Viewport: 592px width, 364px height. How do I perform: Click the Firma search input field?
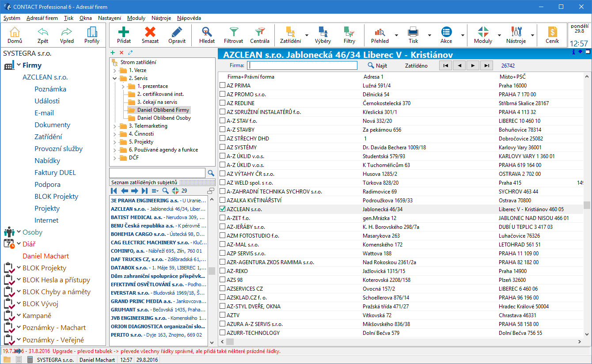(302, 65)
